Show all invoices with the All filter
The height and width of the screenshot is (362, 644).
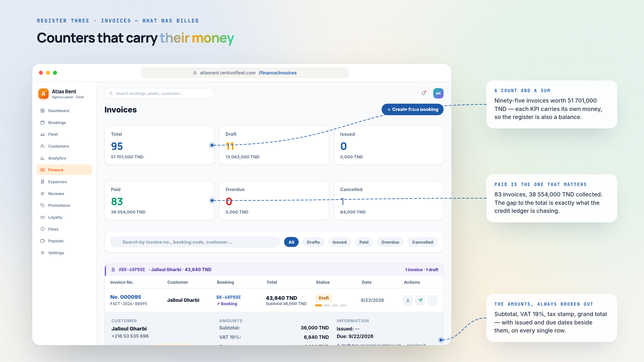(291, 242)
